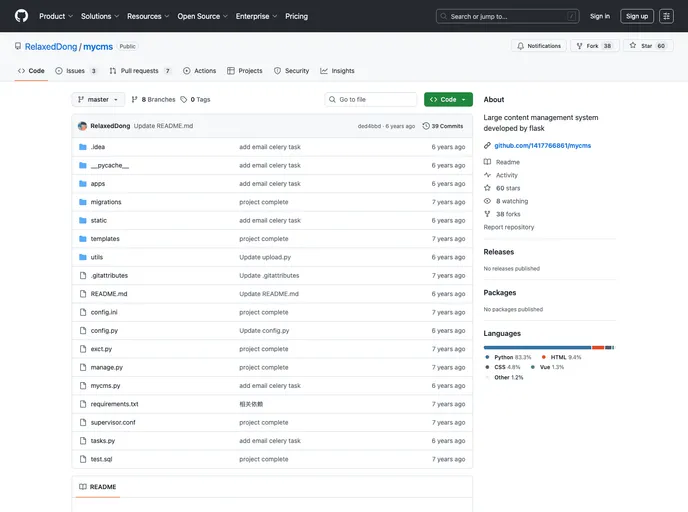Open the .idea folder icon

pyautogui.click(x=82, y=147)
